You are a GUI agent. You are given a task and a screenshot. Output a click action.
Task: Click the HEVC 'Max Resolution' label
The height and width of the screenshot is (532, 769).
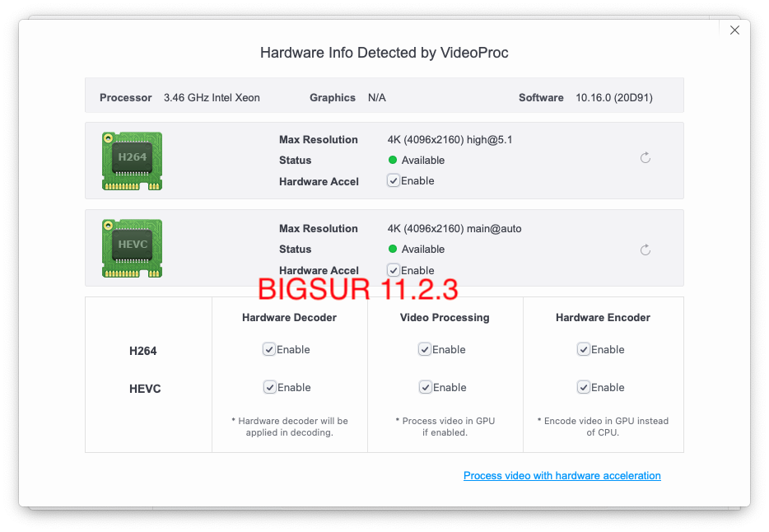coord(319,228)
